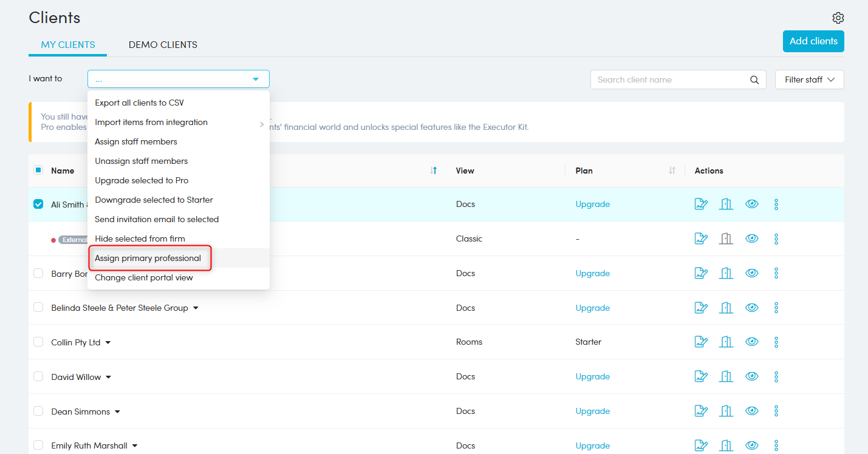Open the settings gear icon
The height and width of the screenshot is (454, 868).
[838, 18]
